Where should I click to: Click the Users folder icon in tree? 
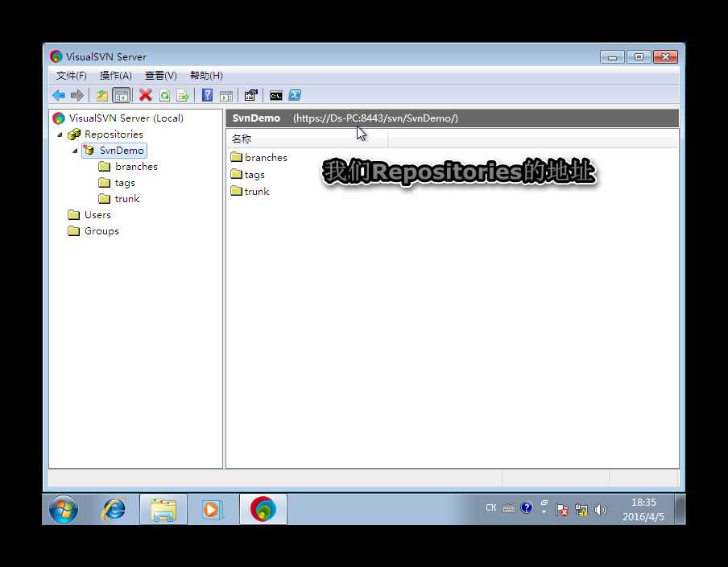(x=73, y=215)
